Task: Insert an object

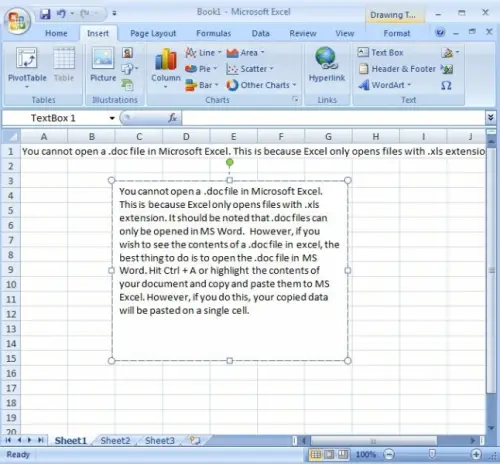Action: 447,69
